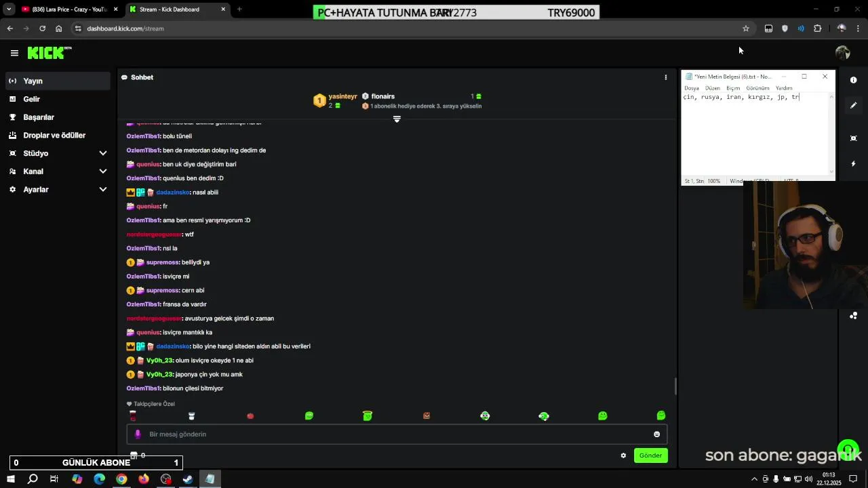Open OBS Studio from taskbar
Image resolution: width=868 pixels, height=488 pixels.
[166, 479]
